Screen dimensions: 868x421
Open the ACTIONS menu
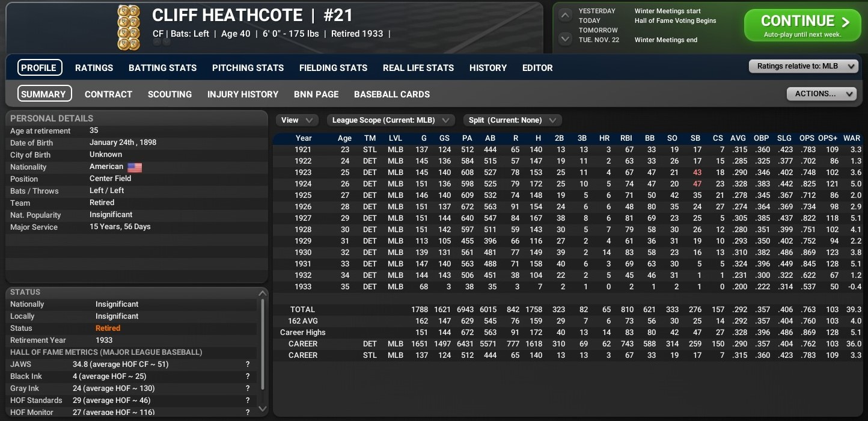coord(822,94)
